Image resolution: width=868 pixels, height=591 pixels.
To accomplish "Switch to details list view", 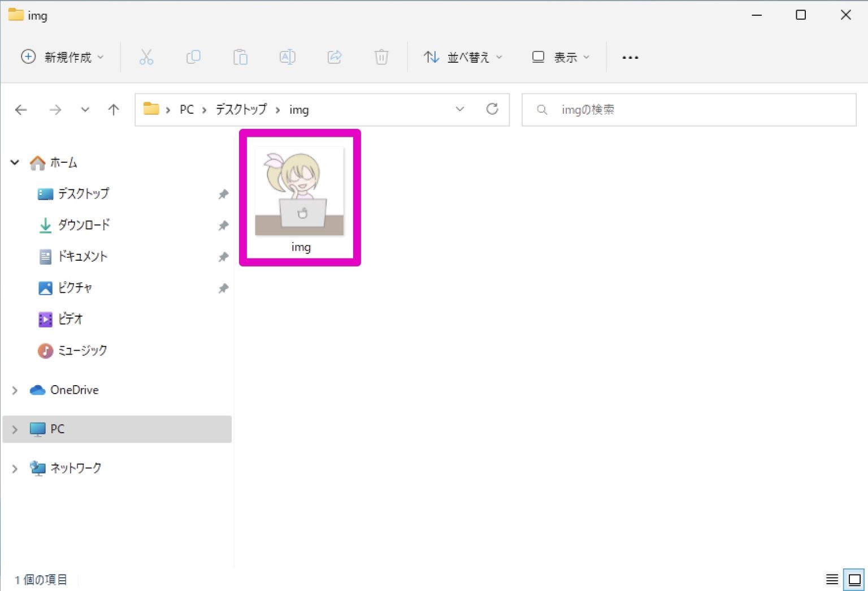I will (832, 579).
